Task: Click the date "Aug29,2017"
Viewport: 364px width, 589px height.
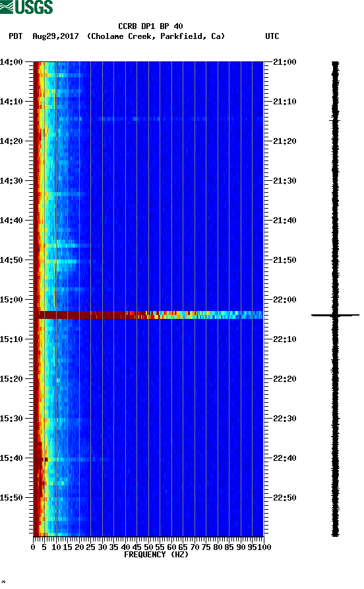Action: coord(55,36)
